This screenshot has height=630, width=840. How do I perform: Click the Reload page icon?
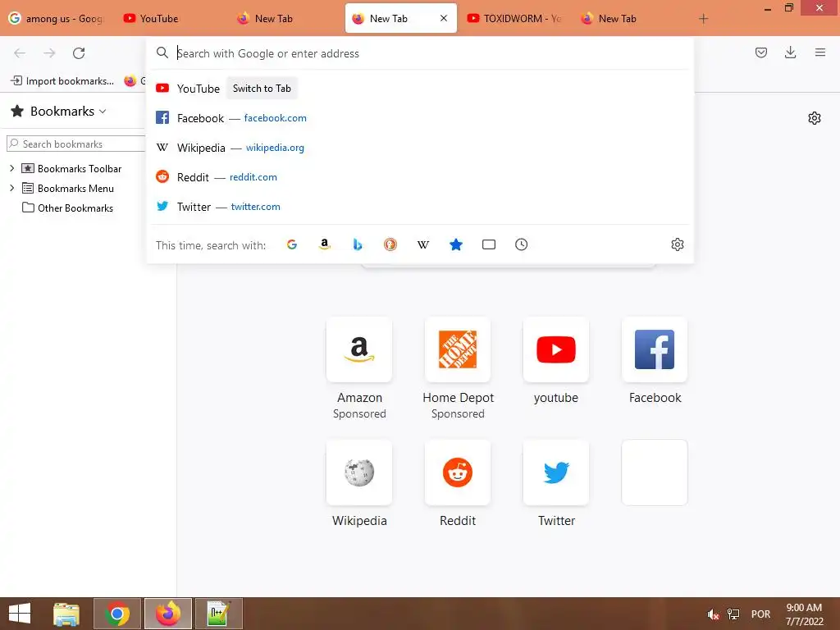(x=79, y=53)
